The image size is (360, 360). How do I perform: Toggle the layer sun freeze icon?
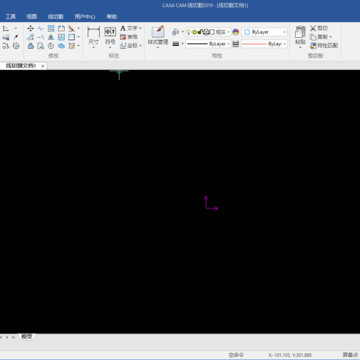tap(194, 32)
